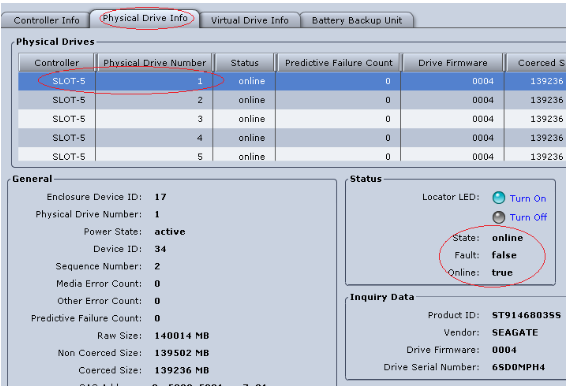Click the Vendor value SEAGATE
This screenshot has height=386, width=567.
515,332
